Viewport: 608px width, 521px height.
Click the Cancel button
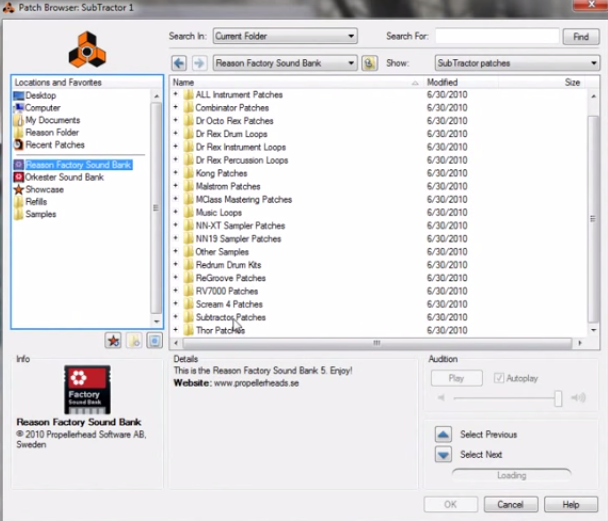(511, 504)
